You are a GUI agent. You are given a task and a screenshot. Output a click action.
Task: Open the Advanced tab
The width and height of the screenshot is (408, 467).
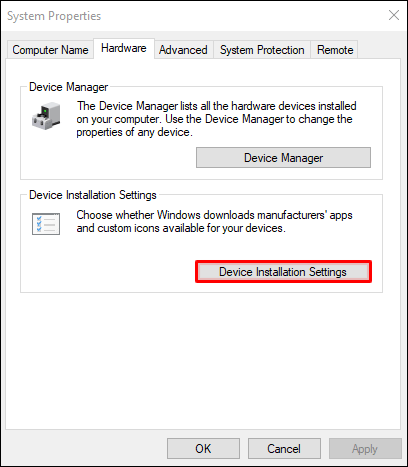click(183, 50)
